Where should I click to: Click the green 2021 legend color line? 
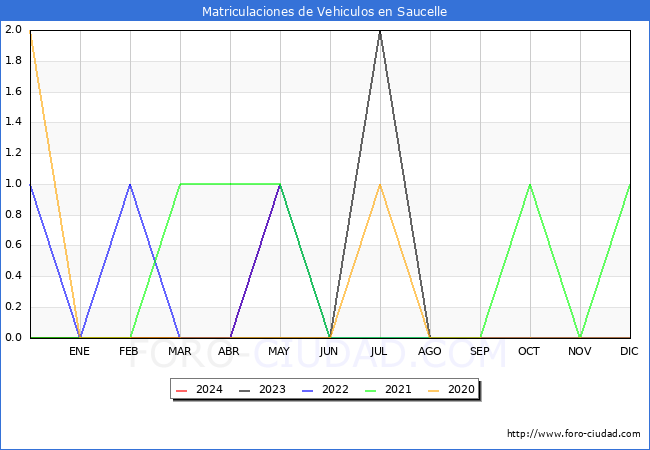click(371, 390)
